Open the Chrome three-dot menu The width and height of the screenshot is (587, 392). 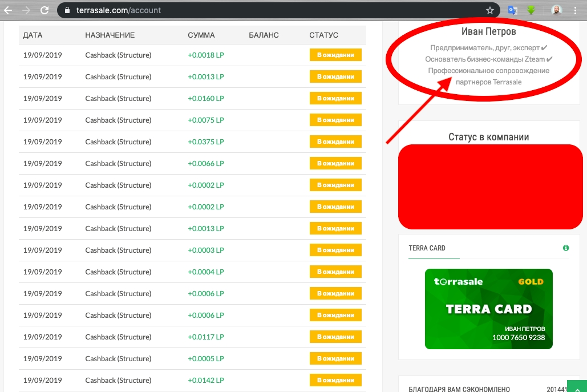click(x=575, y=10)
